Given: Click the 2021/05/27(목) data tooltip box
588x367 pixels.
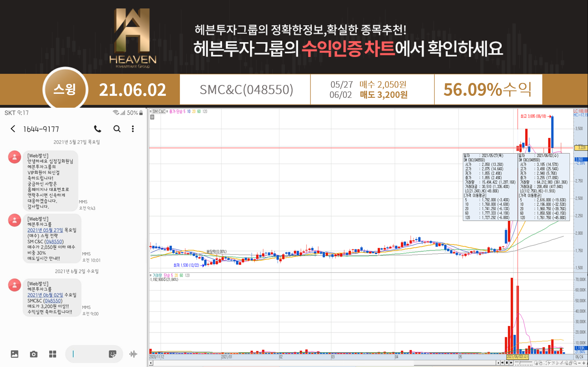Looking at the screenshot, I should click(x=490, y=187).
